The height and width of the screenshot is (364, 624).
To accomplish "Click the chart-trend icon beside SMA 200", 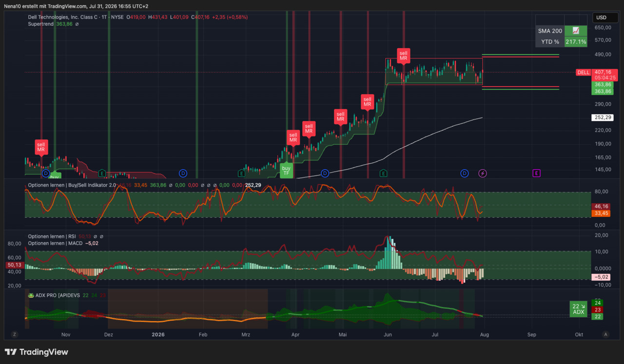I will click(576, 31).
